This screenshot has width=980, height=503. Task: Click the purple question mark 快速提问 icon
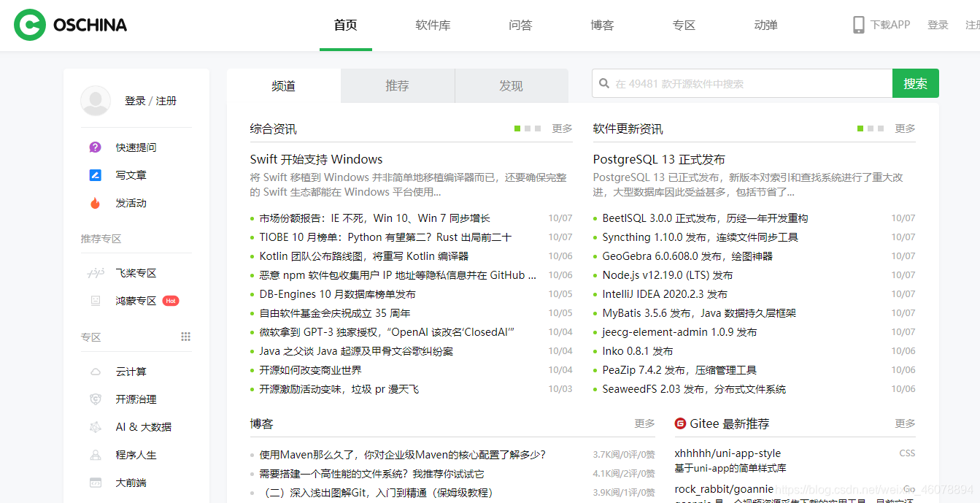click(96, 147)
